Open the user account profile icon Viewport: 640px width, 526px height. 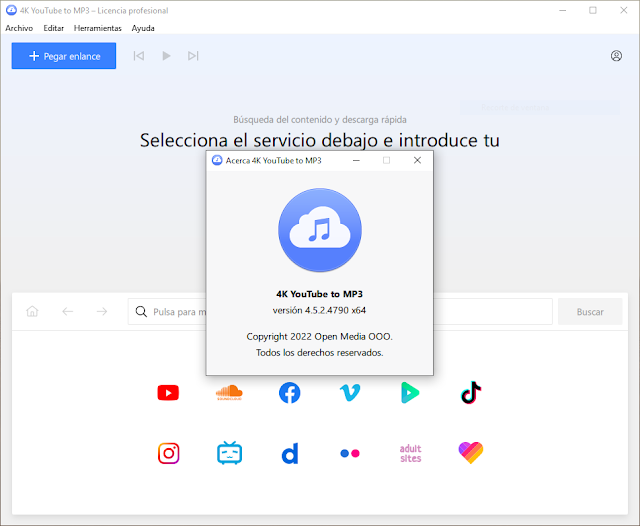coord(616,56)
